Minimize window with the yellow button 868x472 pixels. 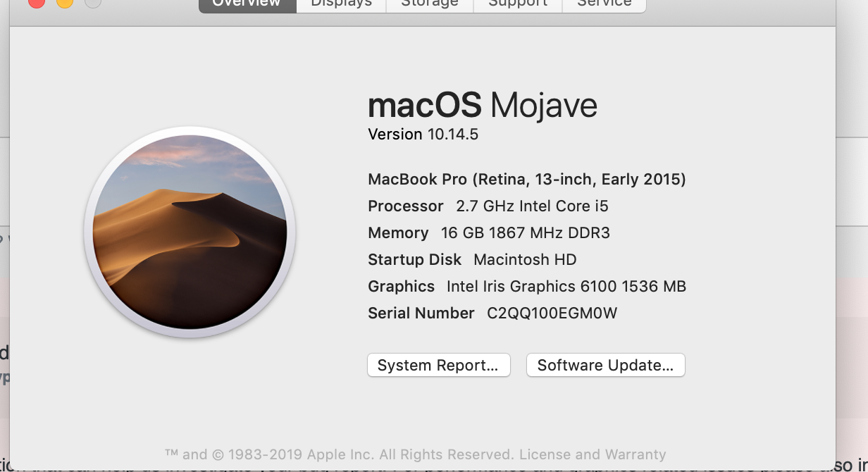click(x=64, y=3)
